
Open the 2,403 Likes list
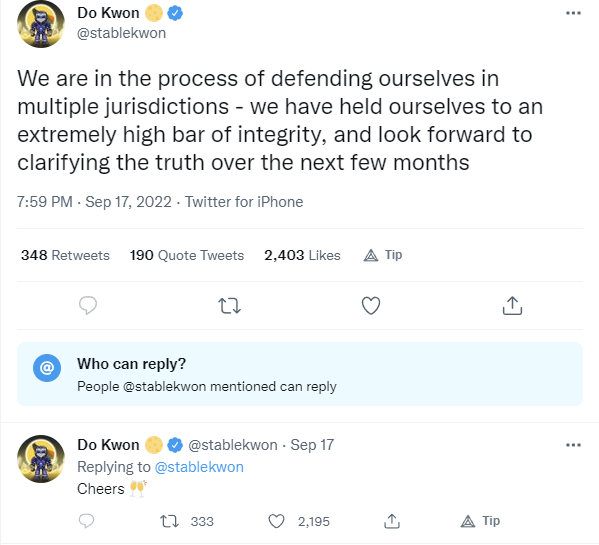302,255
